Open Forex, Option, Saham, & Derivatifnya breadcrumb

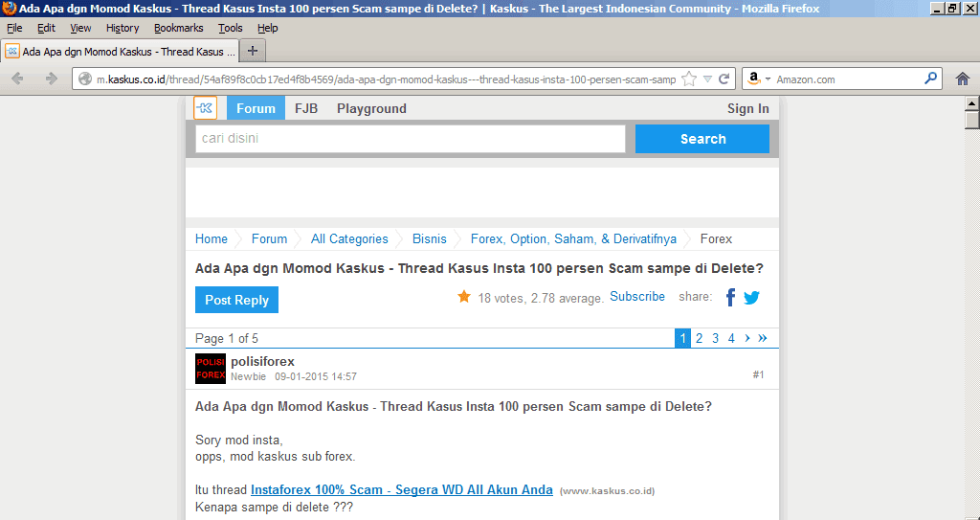574,239
